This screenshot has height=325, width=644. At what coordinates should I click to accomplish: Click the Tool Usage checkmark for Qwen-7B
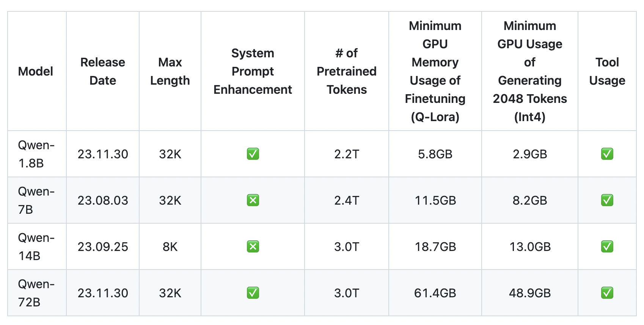[x=607, y=200]
